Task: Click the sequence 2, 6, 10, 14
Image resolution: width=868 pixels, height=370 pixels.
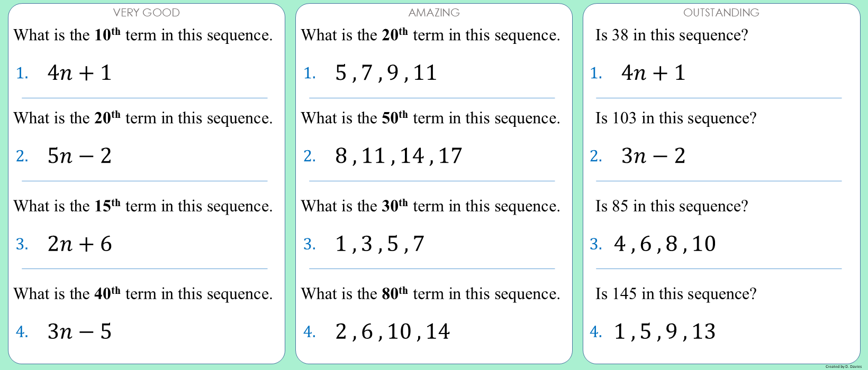Action: click(x=392, y=331)
